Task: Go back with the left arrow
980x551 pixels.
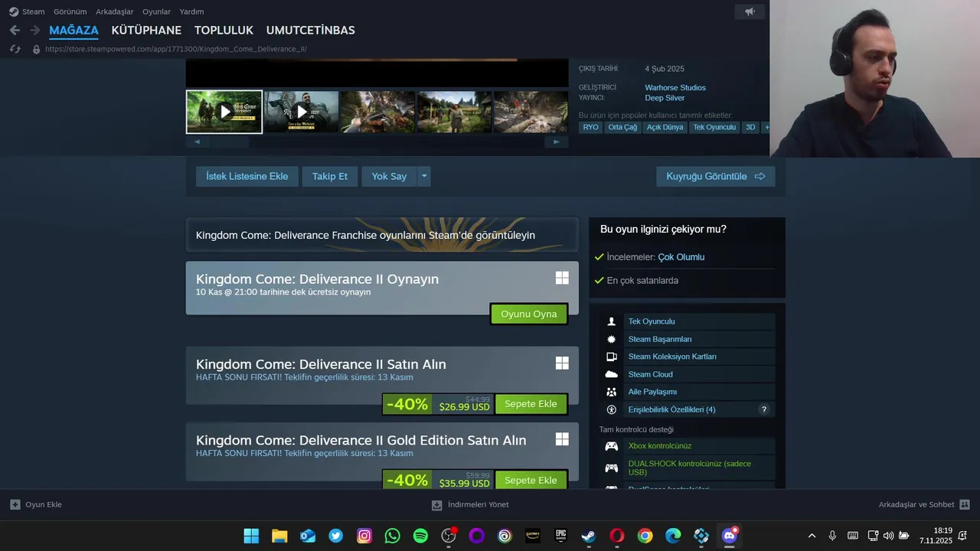Action: (15, 30)
